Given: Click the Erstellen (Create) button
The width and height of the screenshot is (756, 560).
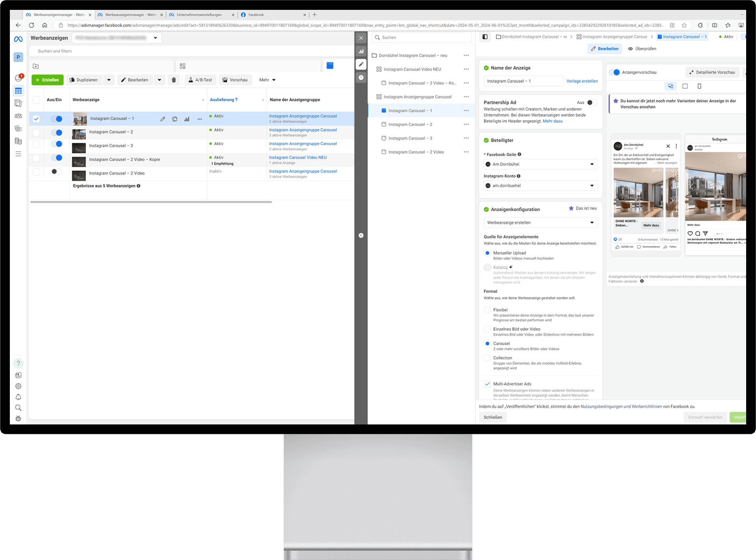Looking at the screenshot, I should click(x=48, y=80).
